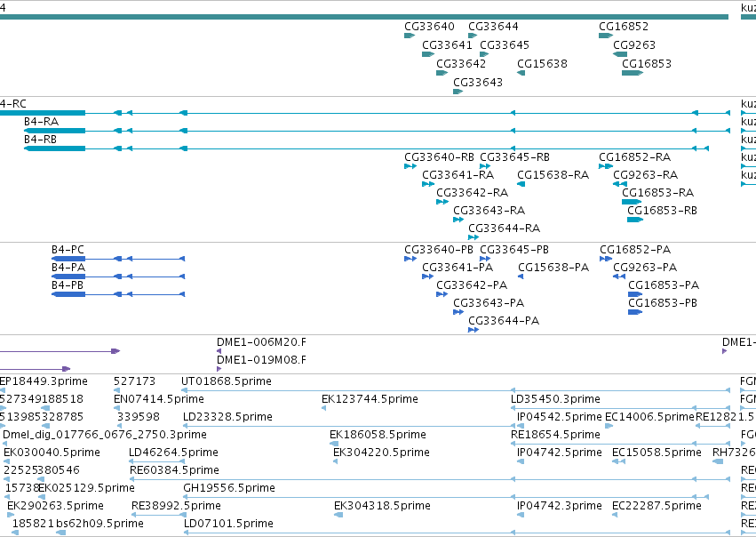The image size is (756, 537).
Task: Click the CG15638-RA transcript
Action: tap(521, 184)
